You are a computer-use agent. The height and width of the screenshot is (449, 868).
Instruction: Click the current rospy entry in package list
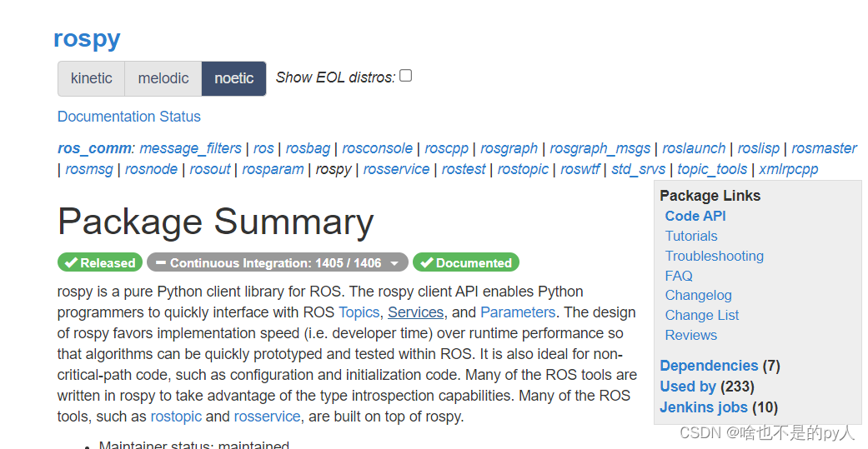[334, 169]
